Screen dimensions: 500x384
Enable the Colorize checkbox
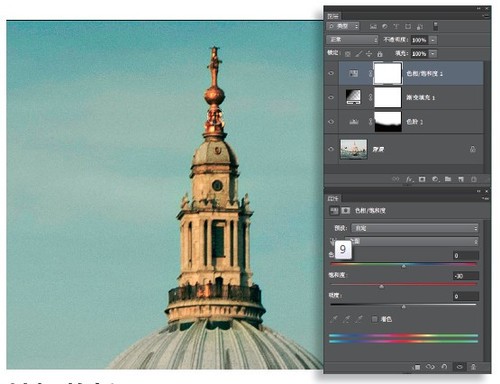point(374,319)
